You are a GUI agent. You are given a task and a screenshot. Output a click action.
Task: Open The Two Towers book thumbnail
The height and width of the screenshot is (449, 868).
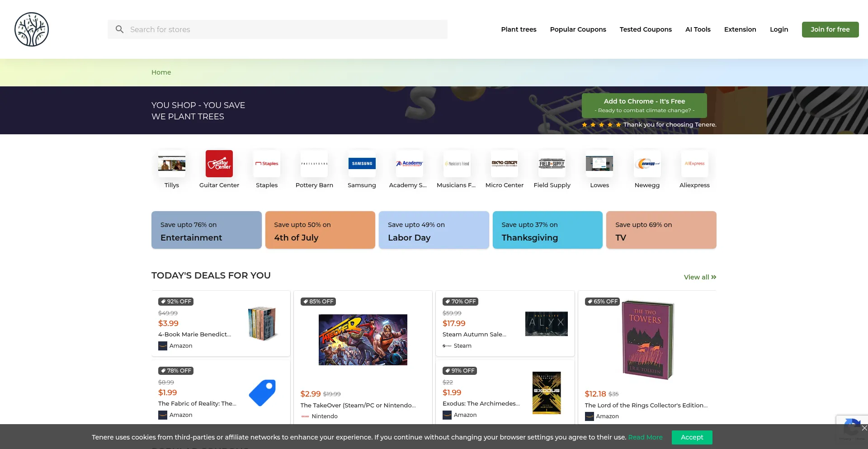(x=647, y=340)
